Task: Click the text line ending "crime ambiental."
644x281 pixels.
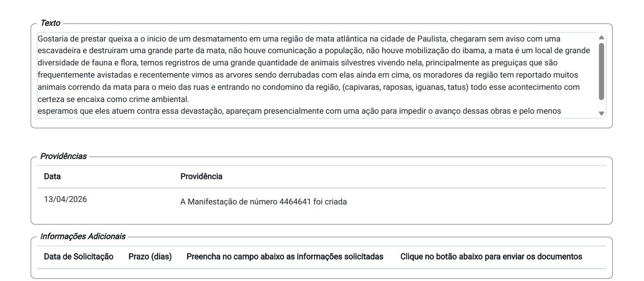Action: coord(113,99)
